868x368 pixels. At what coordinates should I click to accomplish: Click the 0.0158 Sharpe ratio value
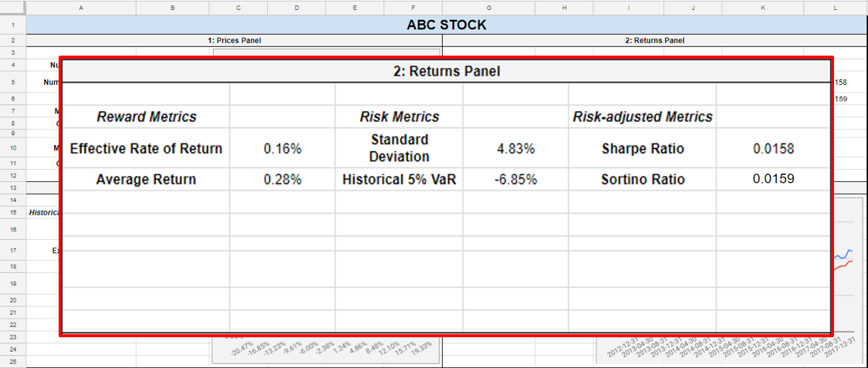[x=773, y=149]
